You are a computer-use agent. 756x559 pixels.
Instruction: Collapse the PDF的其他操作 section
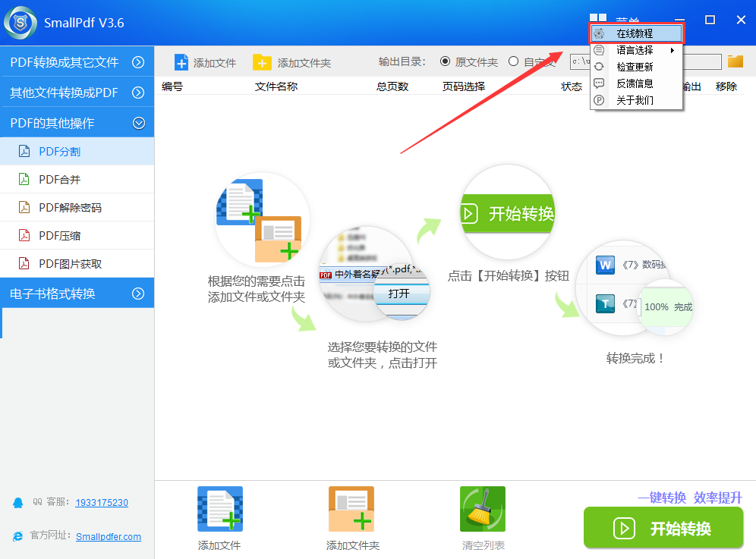[x=138, y=122]
